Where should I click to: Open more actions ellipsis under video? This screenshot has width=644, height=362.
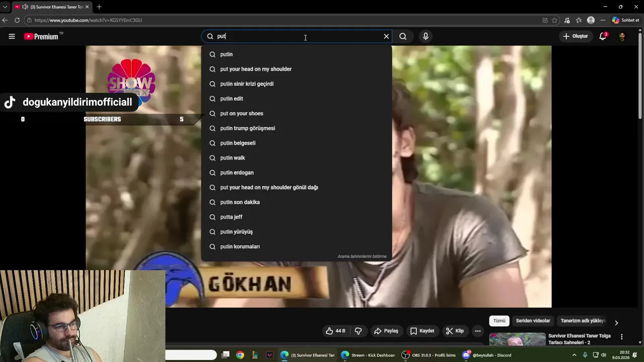point(478,331)
